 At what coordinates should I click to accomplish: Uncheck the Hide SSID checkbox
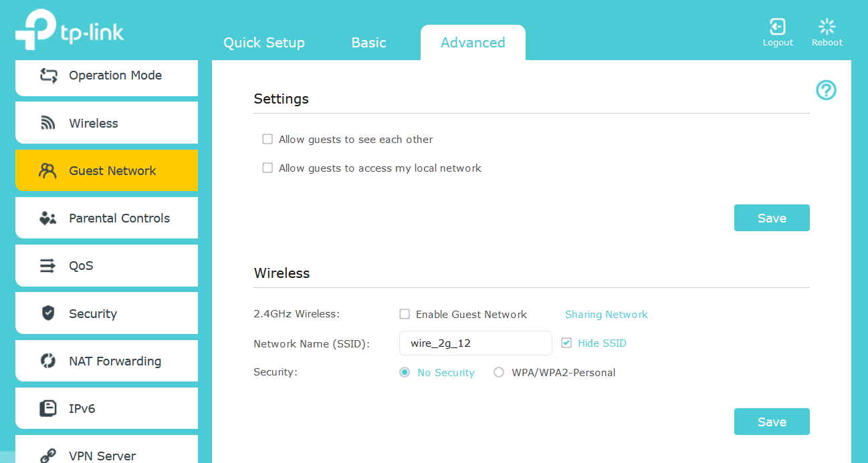tap(566, 343)
